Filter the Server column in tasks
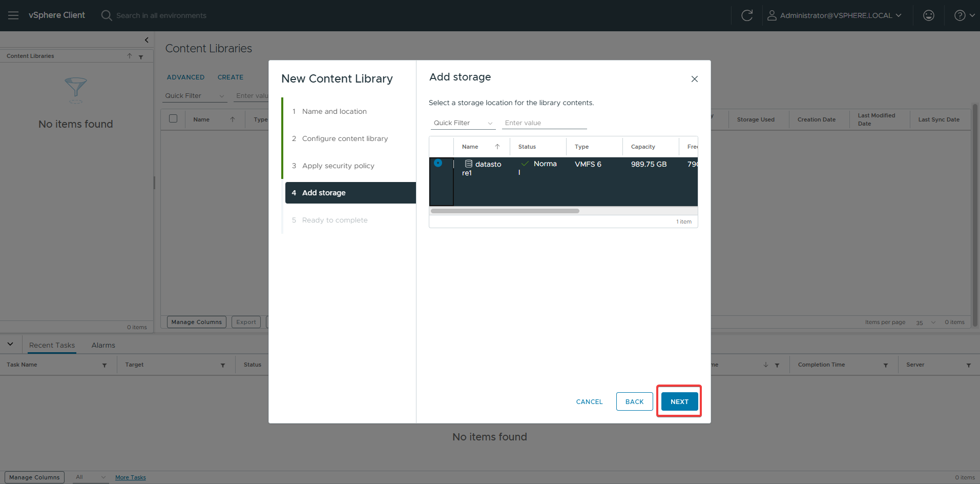Image resolution: width=980 pixels, height=484 pixels. [x=969, y=365]
